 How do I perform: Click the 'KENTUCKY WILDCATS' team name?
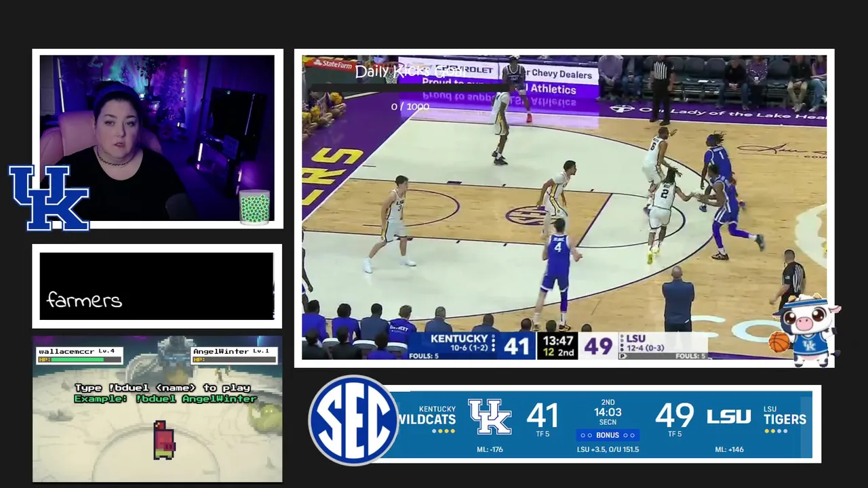click(x=427, y=415)
